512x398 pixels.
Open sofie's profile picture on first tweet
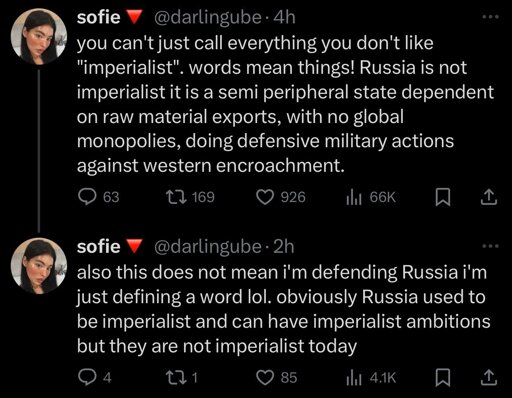click(x=38, y=36)
